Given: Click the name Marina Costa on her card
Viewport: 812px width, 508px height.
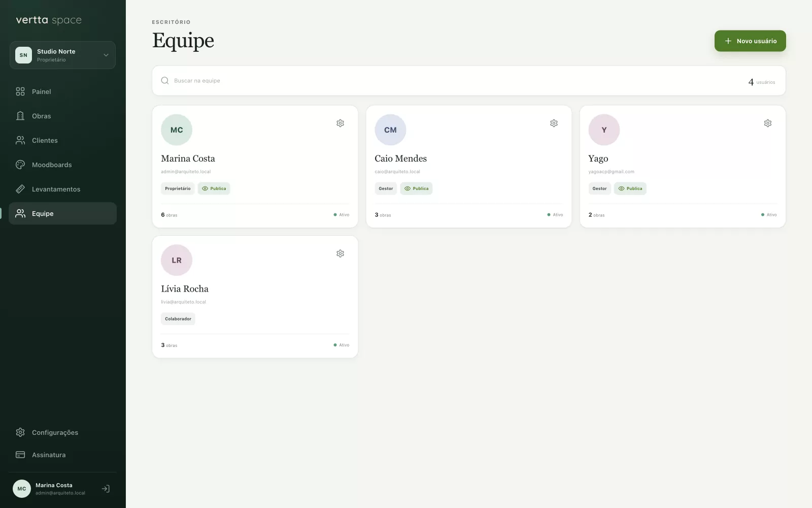Looking at the screenshot, I should 188,158.
